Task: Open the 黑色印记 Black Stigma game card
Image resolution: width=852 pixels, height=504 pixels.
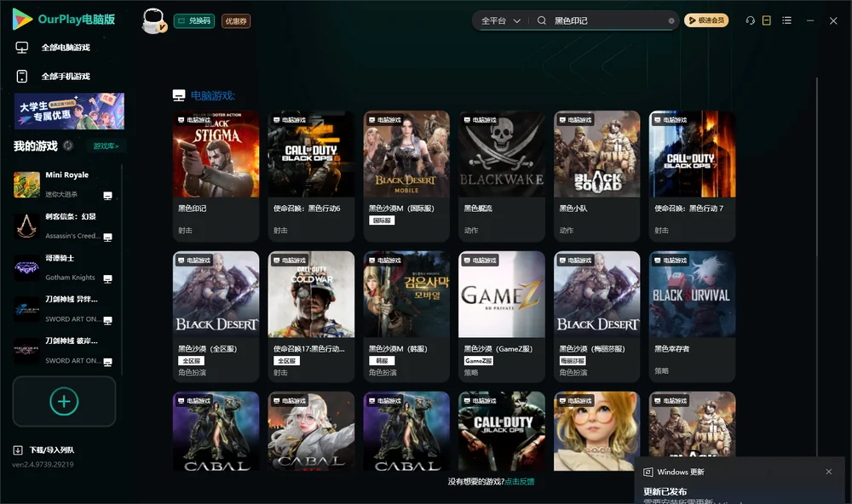Action: coord(216,176)
